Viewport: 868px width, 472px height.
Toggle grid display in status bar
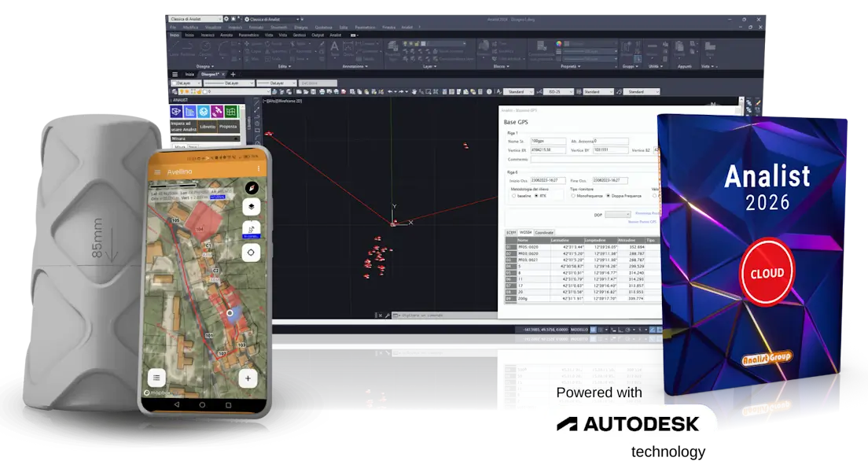click(x=593, y=330)
